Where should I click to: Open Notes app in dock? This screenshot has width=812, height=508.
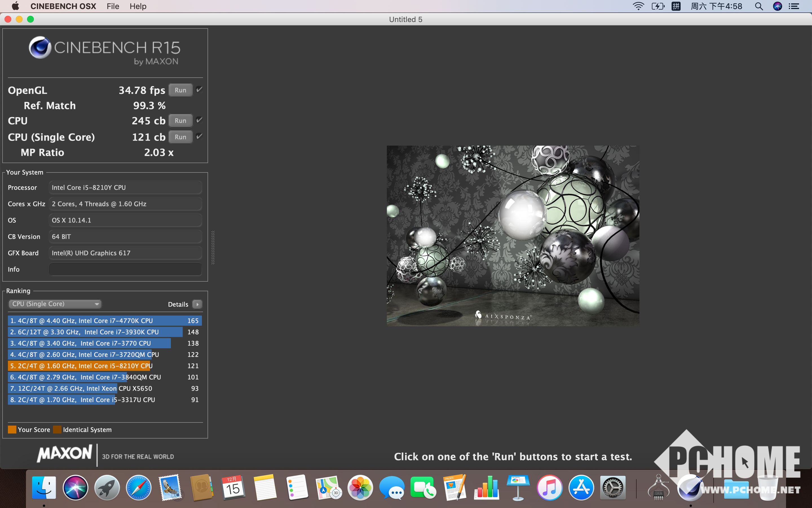coord(265,487)
